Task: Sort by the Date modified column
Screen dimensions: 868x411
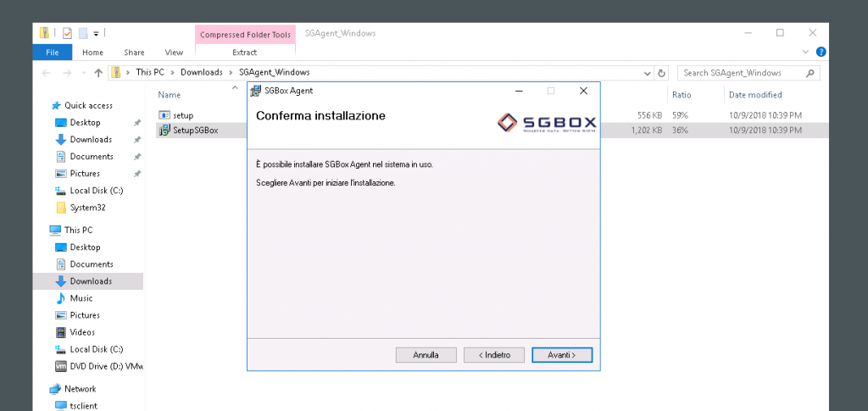Action: (755, 95)
